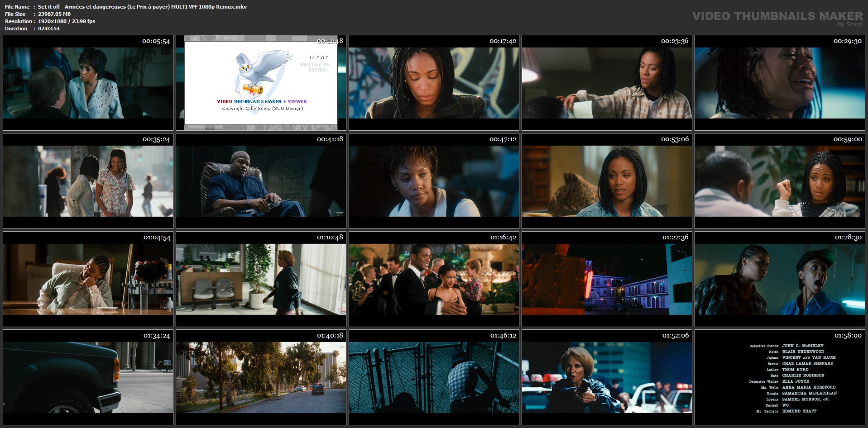
Task: Click the resolution value 1920x1080 / 23.98 fps
Action: pyautogui.click(x=67, y=21)
